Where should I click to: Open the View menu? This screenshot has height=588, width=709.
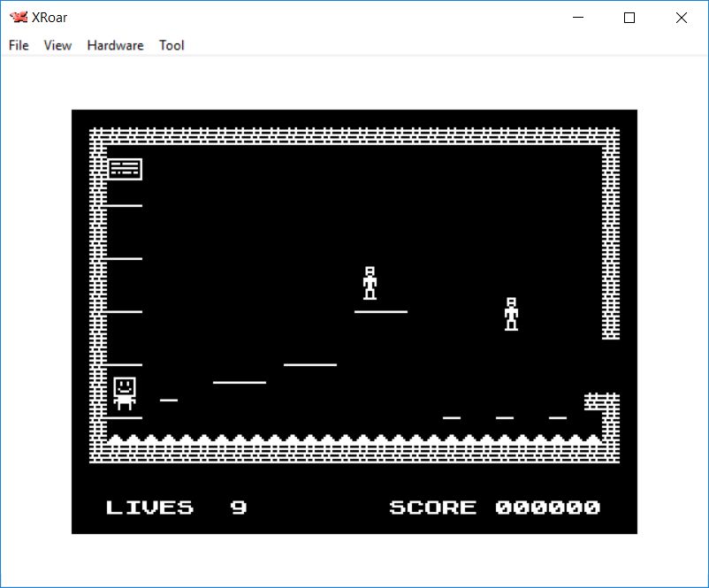(57, 45)
